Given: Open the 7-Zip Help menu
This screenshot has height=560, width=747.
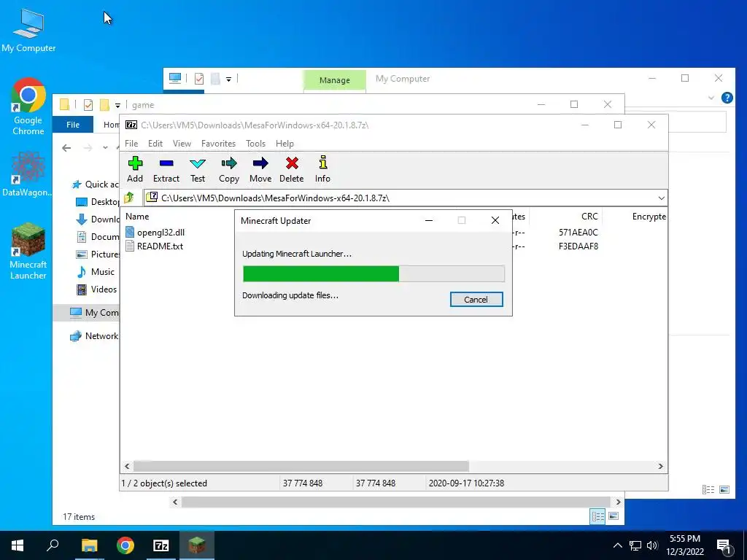Looking at the screenshot, I should 285,144.
